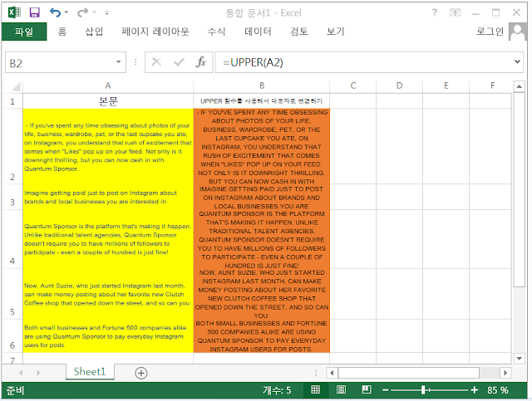Switch to Page Break Preview icon
Viewport: 532px width, 401px height.
[367, 390]
